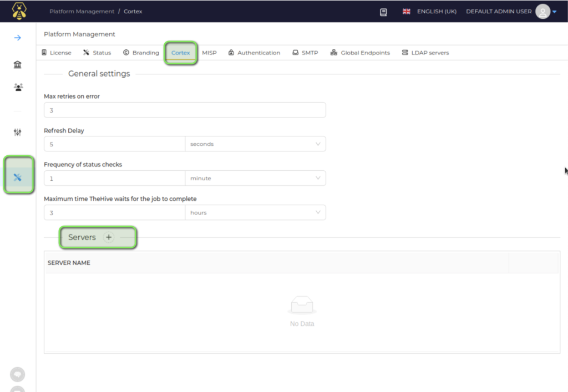
Task: Click the user avatar icon
Action: (x=542, y=11)
